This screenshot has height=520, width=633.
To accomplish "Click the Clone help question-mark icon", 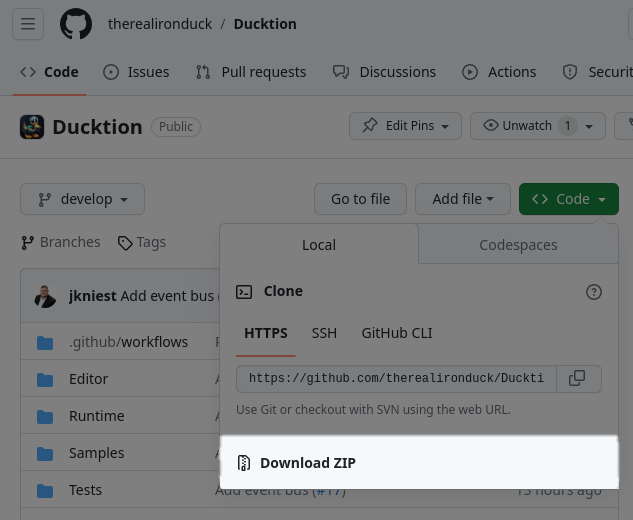I will (x=594, y=292).
